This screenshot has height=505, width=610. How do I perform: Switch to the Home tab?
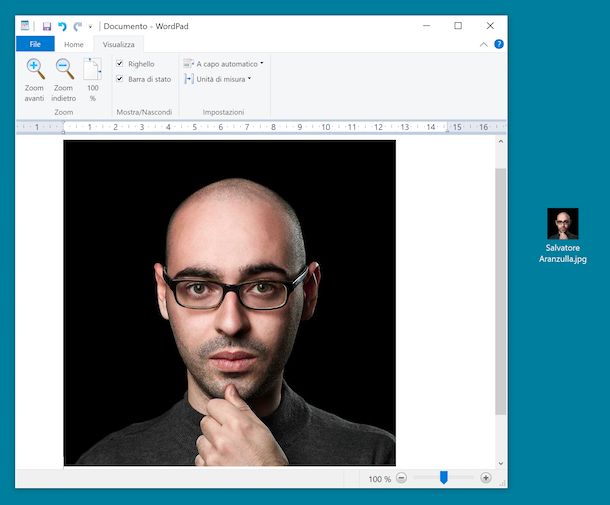pos(74,44)
